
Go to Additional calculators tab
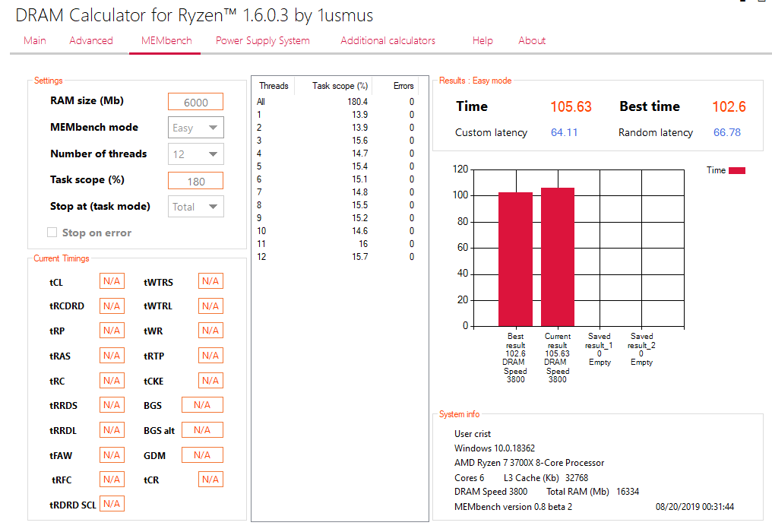[x=388, y=40]
